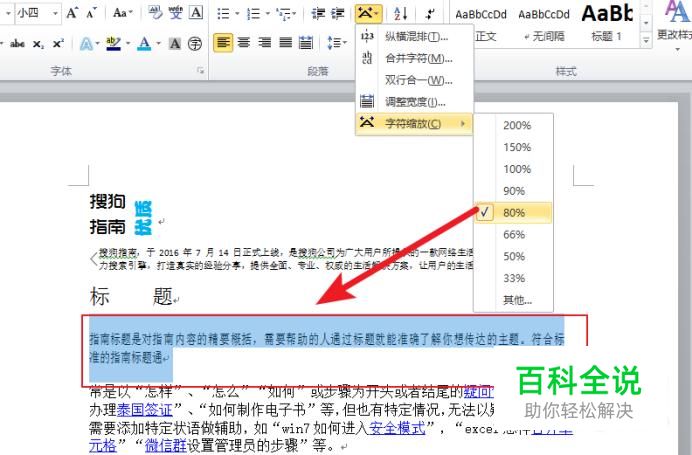Show or hide paragraph marks
This screenshot has height=455, width=692.
click(x=429, y=14)
